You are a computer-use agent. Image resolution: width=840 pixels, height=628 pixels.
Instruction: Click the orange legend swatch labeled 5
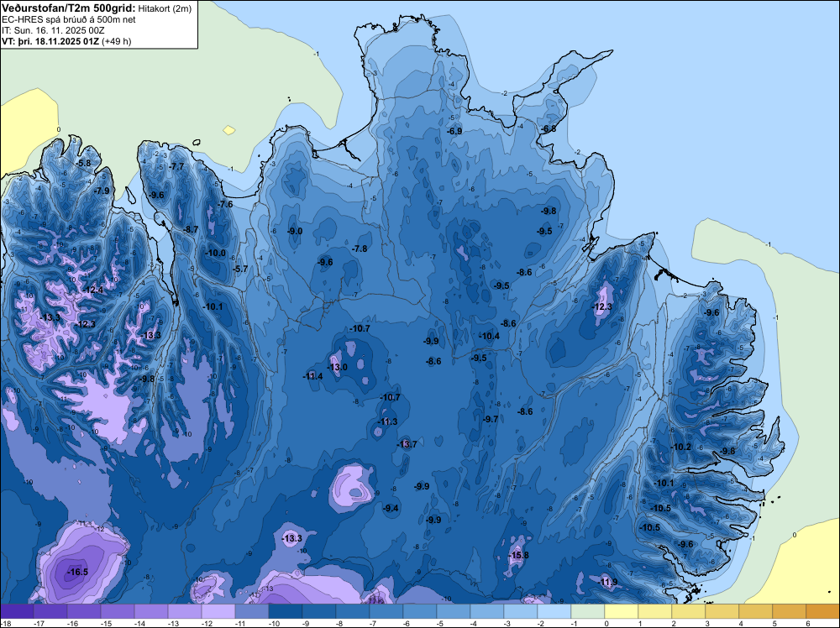pyautogui.click(x=789, y=611)
